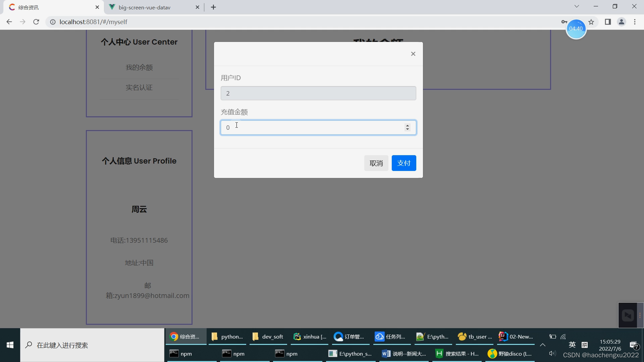This screenshot has height=362, width=644.
Task: Open the 野狼disco music player taskbar item
Action: 510,354
